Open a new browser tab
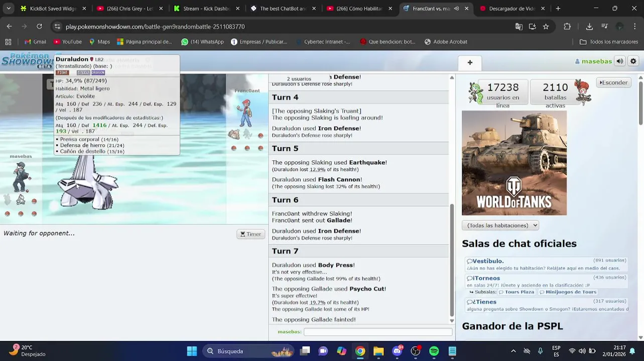 click(558, 9)
